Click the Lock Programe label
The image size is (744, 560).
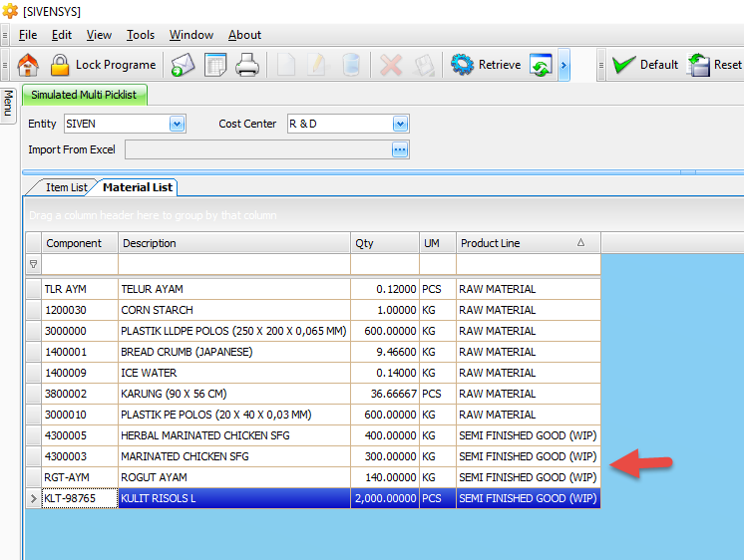click(116, 65)
